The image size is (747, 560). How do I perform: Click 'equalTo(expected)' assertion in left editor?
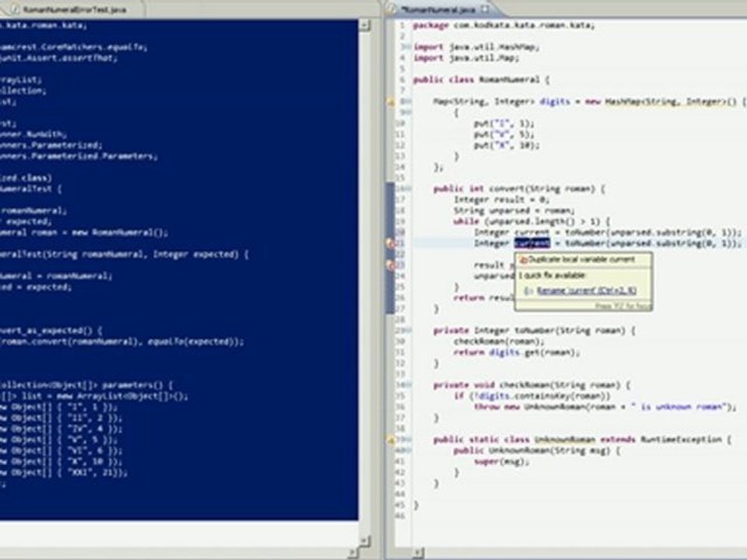point(190,341)
